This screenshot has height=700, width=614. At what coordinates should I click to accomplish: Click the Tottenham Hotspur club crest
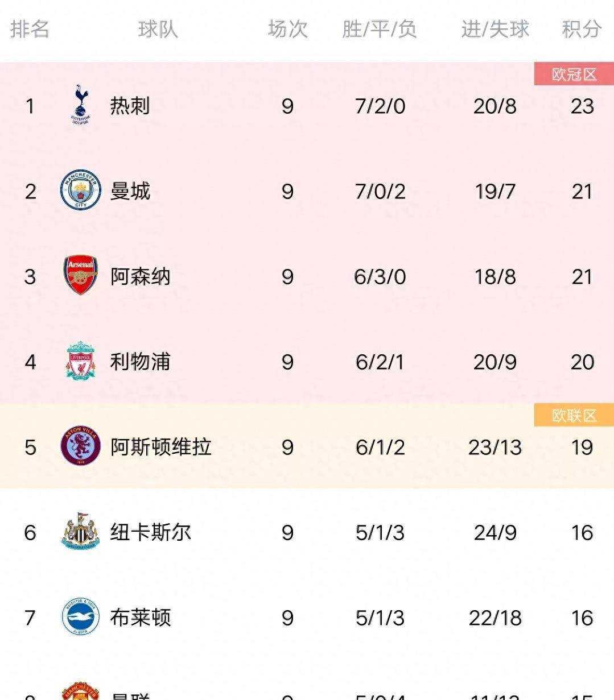80,105
